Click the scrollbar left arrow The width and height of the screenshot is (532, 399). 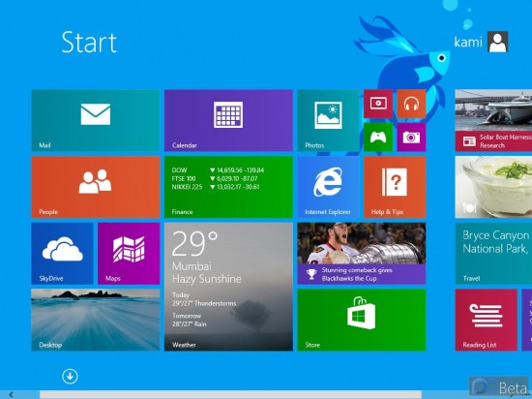(12, 394)
